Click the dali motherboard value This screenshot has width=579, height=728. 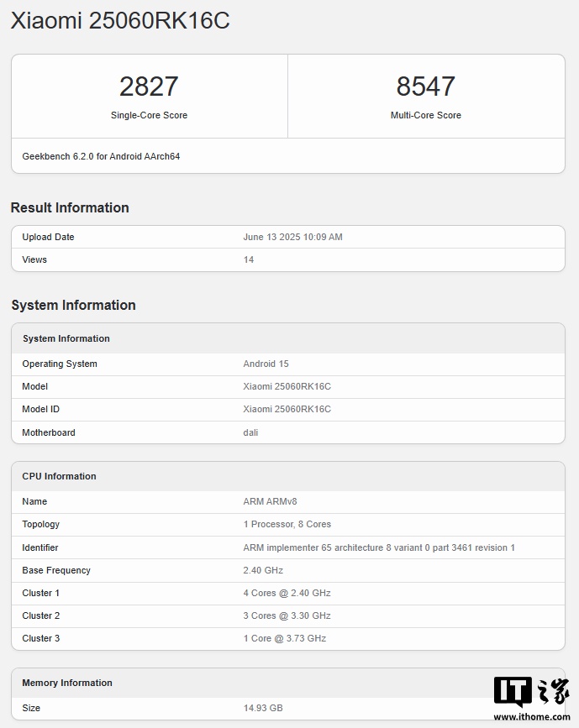tap(250, 432)
